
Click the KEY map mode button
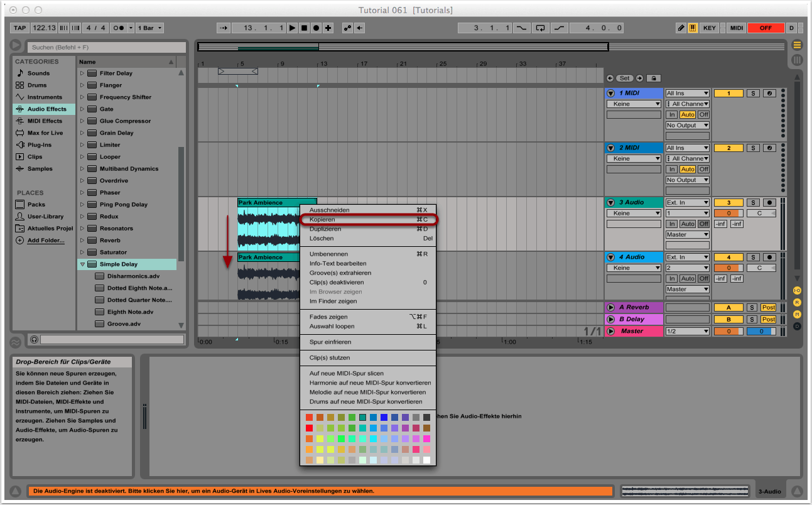(710, 28)
